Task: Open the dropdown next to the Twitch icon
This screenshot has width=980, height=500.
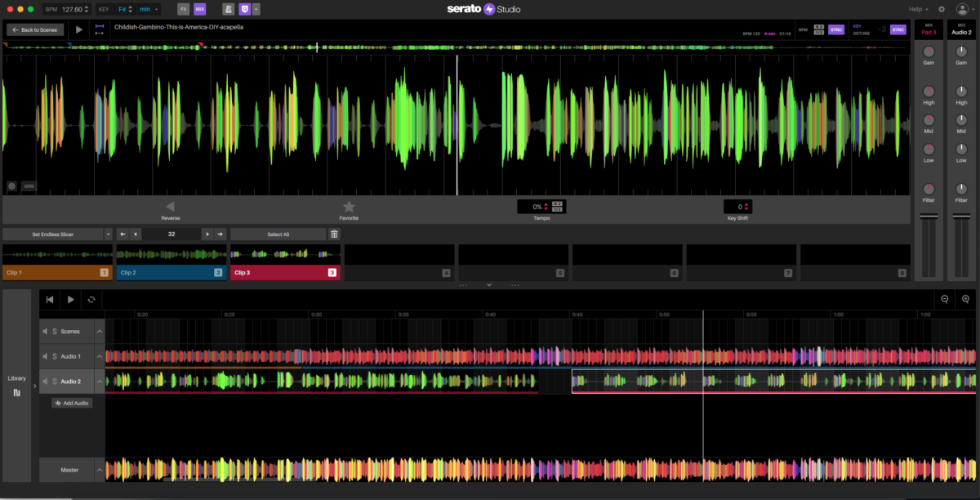Action: pyautogui.click(x=256, y=9)
